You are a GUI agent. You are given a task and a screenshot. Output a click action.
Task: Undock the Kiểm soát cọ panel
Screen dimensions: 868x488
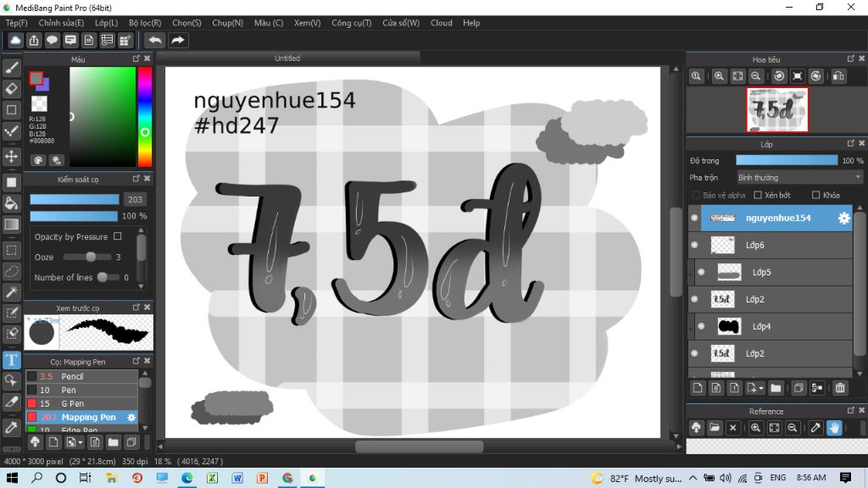(x=136, y=179)
